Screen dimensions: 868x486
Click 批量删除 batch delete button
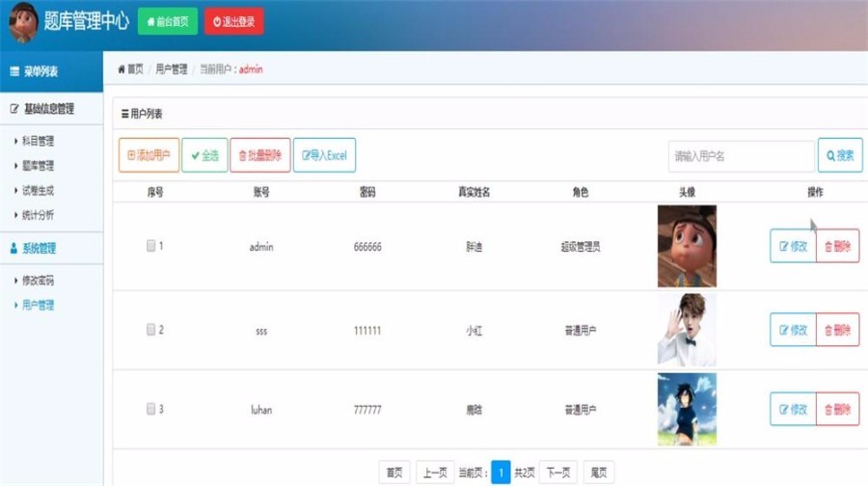click(x=260, y=155)
